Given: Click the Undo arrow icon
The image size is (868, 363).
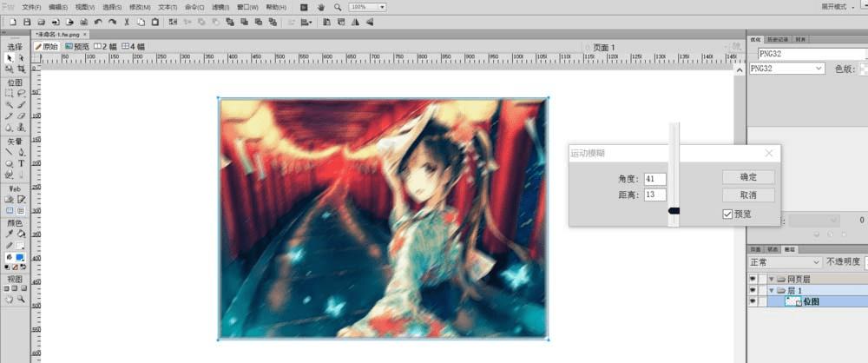Looking at the screenshot, I should pos(98,23).
